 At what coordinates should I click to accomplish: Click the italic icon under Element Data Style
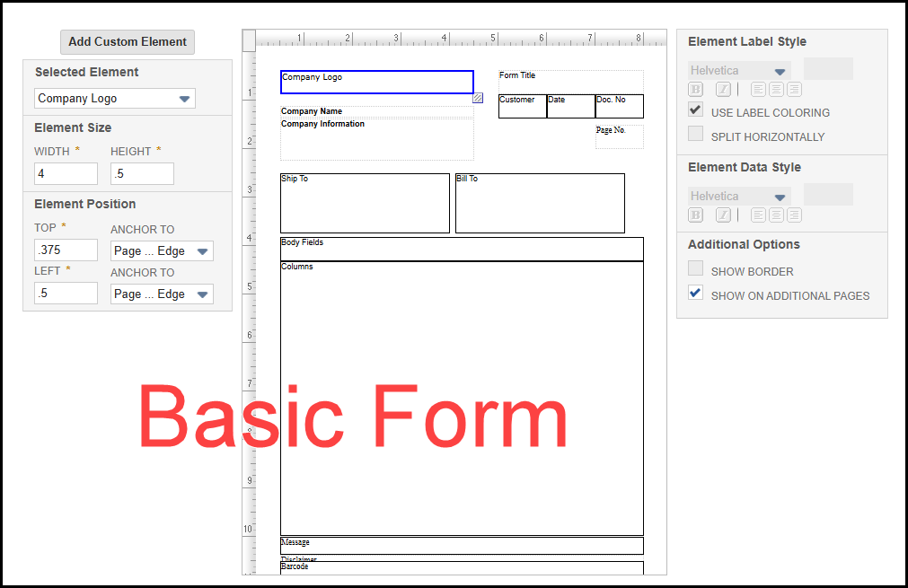[x=723, y=215]
